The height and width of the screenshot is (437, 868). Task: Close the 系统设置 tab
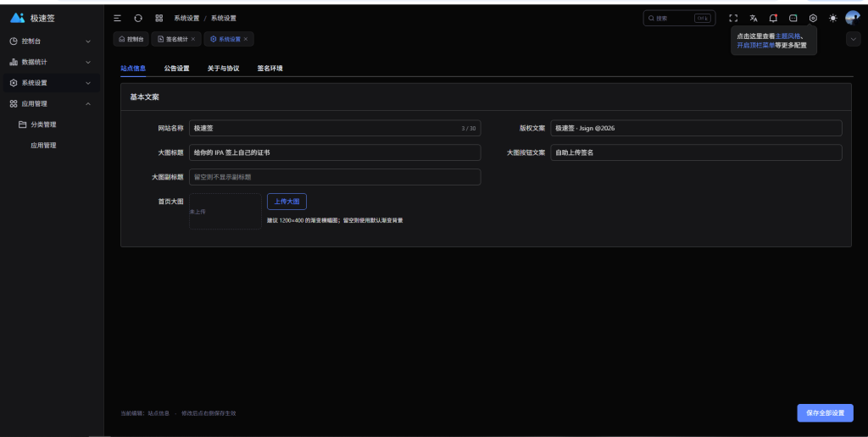[246, 39]
